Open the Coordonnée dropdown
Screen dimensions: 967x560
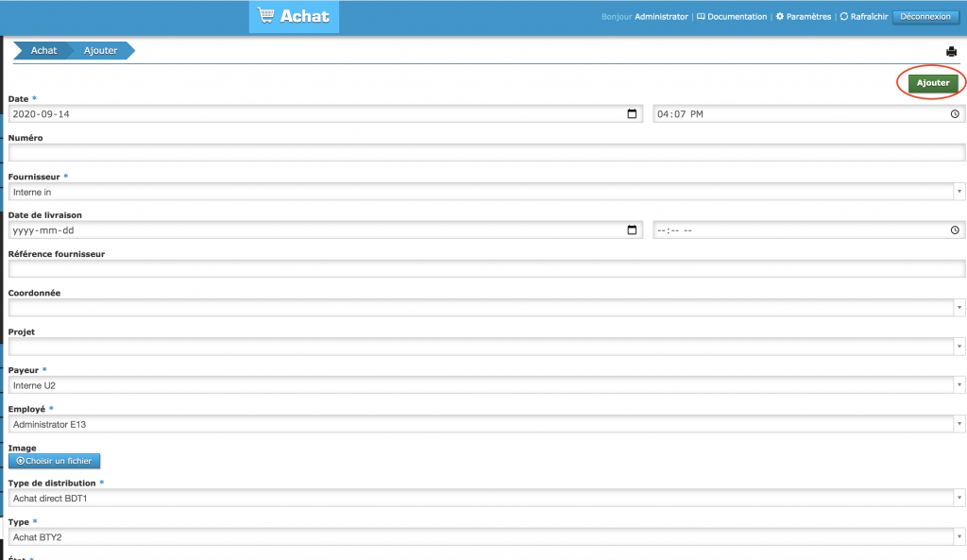959,308
